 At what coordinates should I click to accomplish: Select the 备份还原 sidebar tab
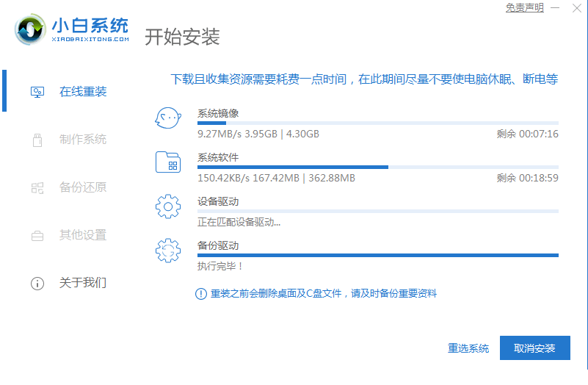[82, 187]
